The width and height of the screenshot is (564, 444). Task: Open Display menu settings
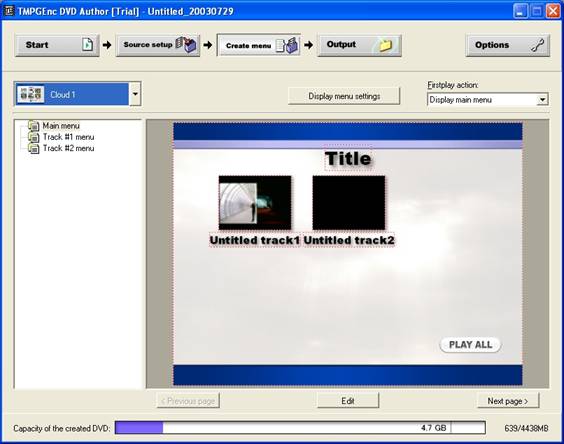coord(344,96)
